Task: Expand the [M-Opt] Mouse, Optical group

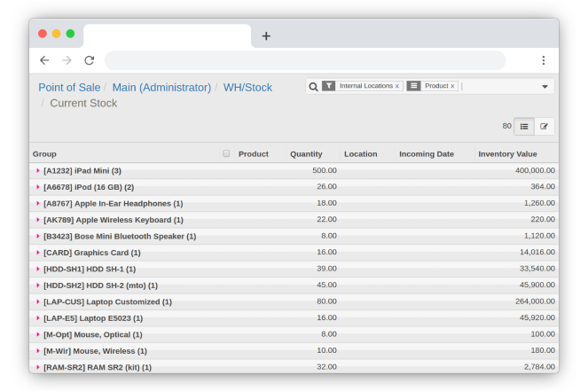Action: (38, 334)
